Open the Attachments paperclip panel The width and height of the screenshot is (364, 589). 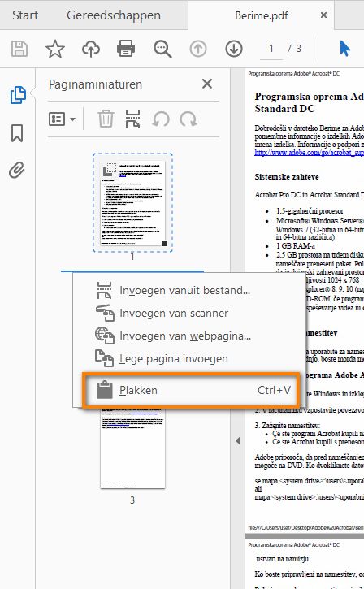coord(17,170)
